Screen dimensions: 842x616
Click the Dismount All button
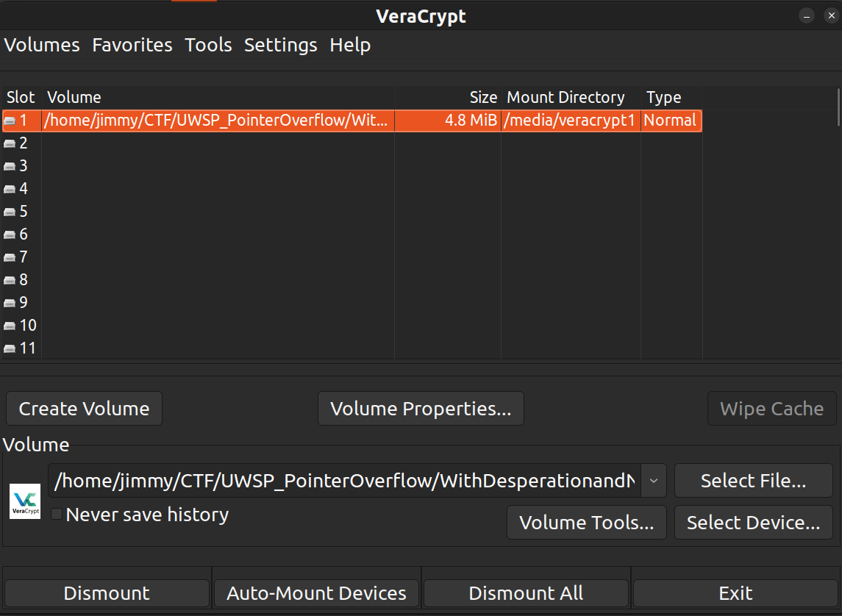pos(526,593)
